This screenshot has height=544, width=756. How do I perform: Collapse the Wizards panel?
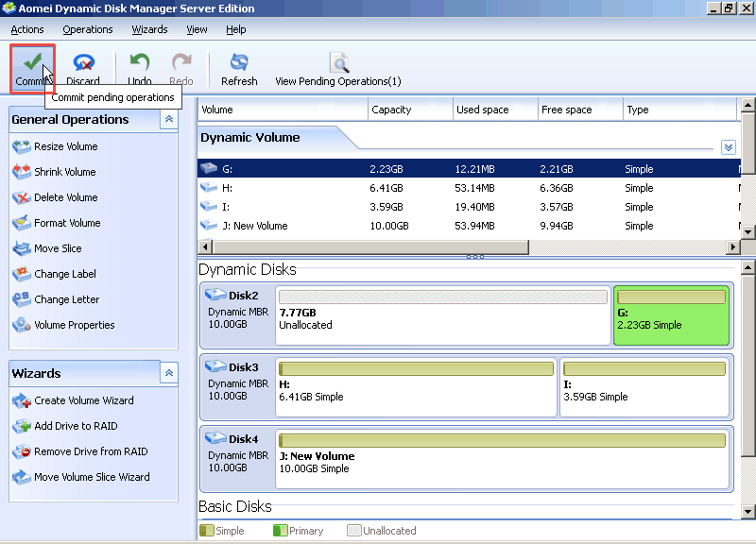168,373
